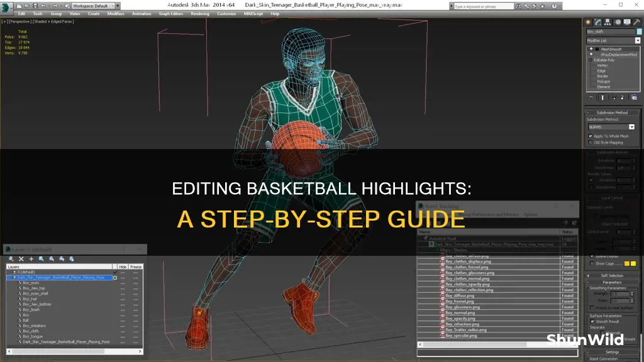The height and width of the screenshot is (362, 644).
Task: Open the MAXScript menu
Action: (253, 14)
